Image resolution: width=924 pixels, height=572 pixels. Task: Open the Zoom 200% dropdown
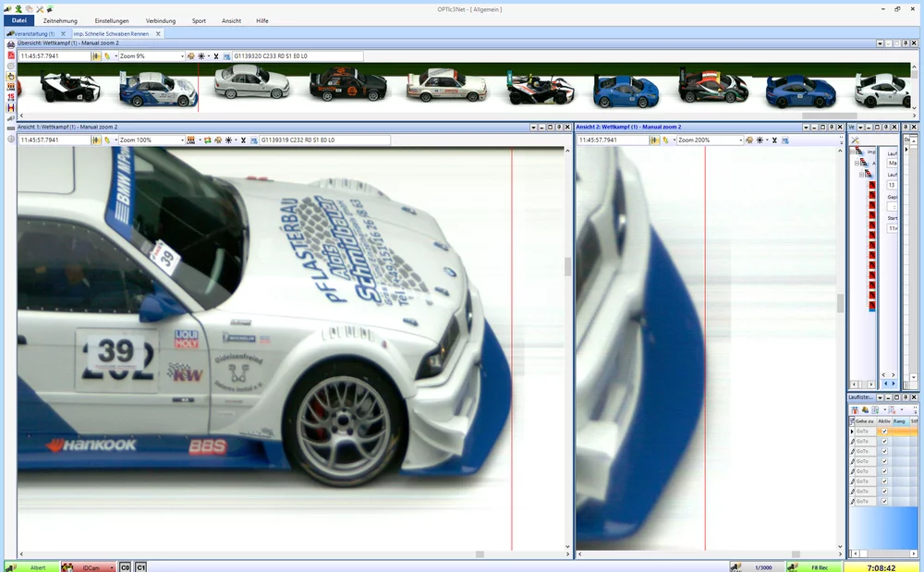741,140
